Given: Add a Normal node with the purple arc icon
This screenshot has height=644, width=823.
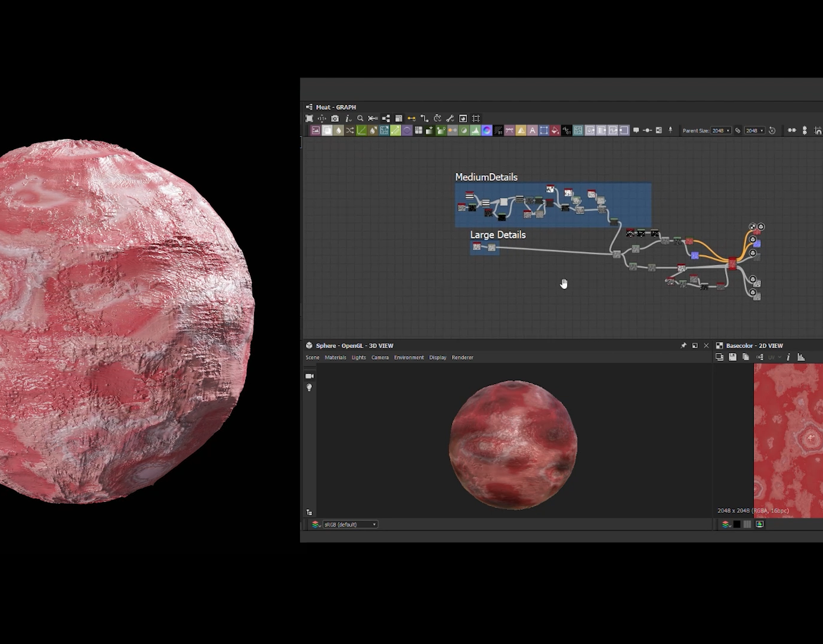Looking at the screenshot, I should point(407,130).
